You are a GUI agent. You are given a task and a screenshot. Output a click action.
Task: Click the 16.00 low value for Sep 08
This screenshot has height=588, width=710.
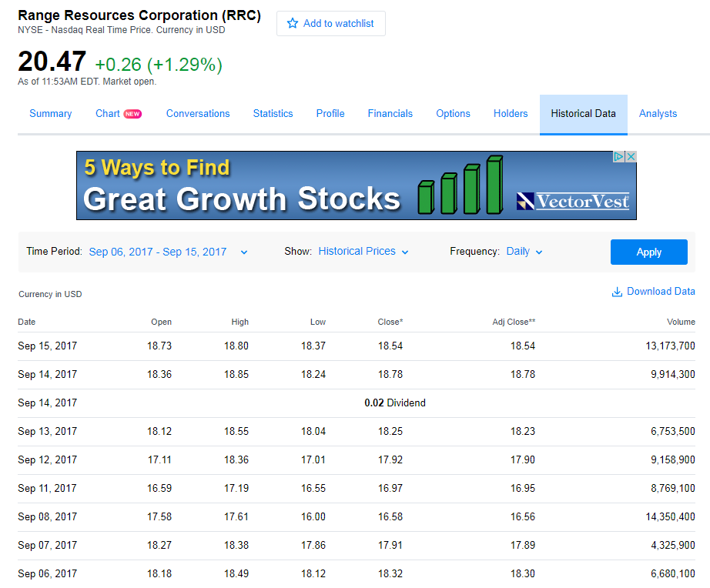[313, 517]
